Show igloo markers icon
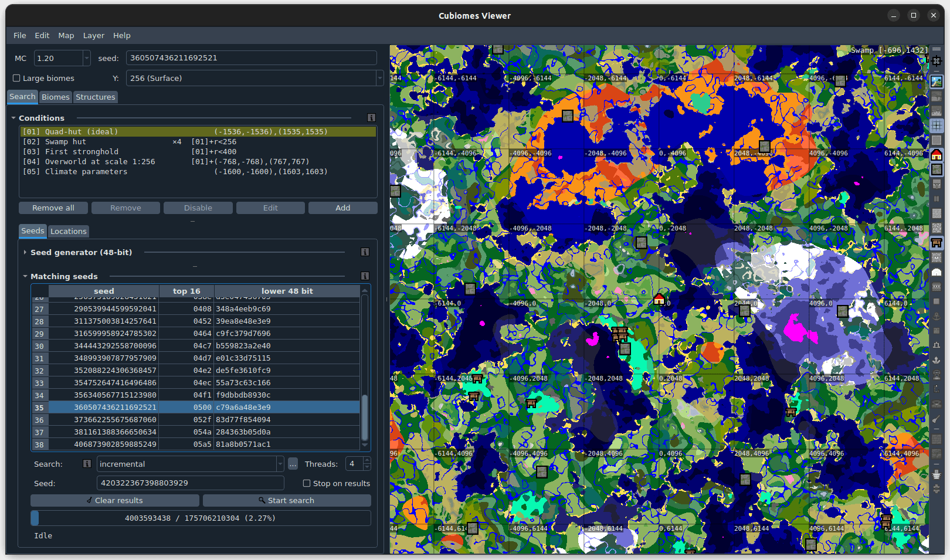 pos(937,272)
